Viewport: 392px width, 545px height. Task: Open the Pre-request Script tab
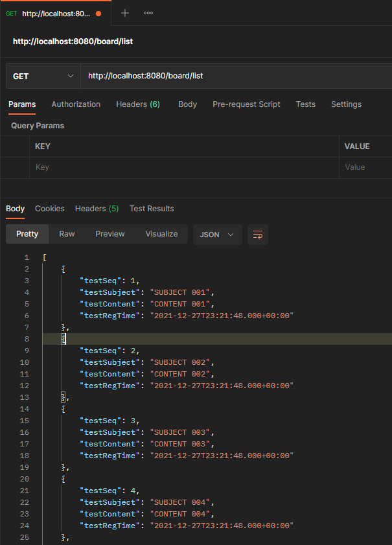click(246, 104)
